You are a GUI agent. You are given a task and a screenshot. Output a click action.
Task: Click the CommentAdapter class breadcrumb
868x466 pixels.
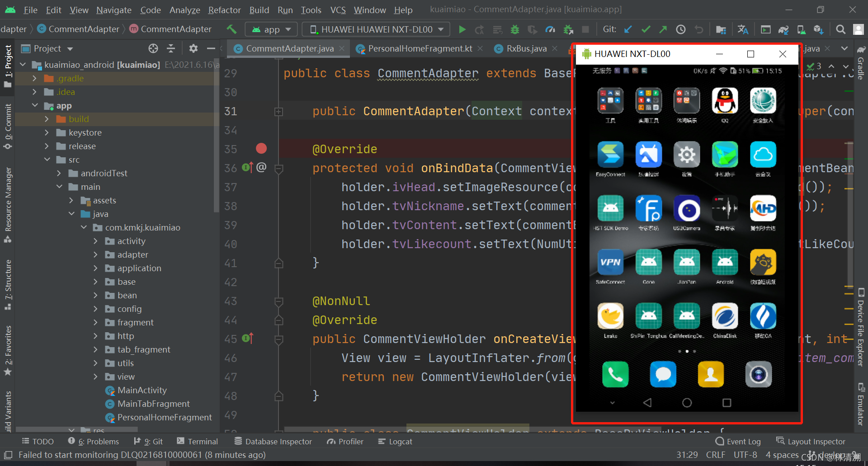(84, 29)
